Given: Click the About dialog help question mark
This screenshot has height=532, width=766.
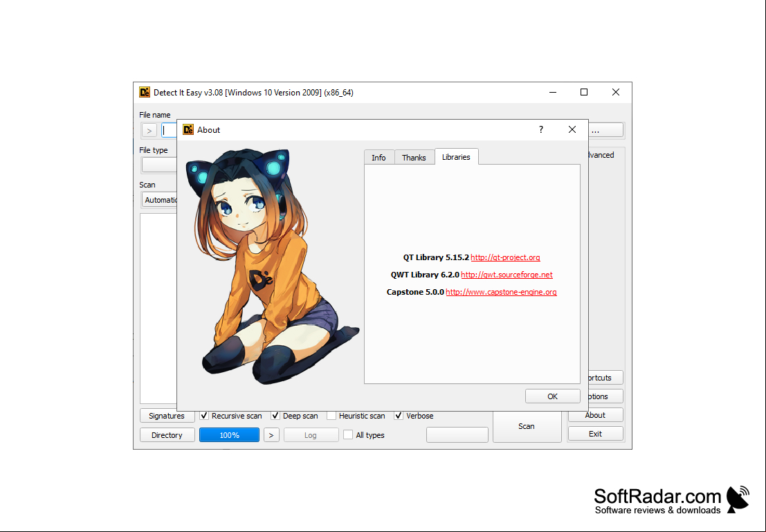Looking at the screenshot, I should click(x=541, y=129).
